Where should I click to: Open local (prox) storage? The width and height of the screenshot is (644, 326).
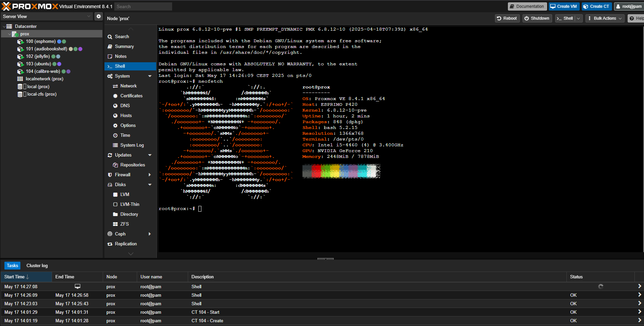(x=38, y=87)
